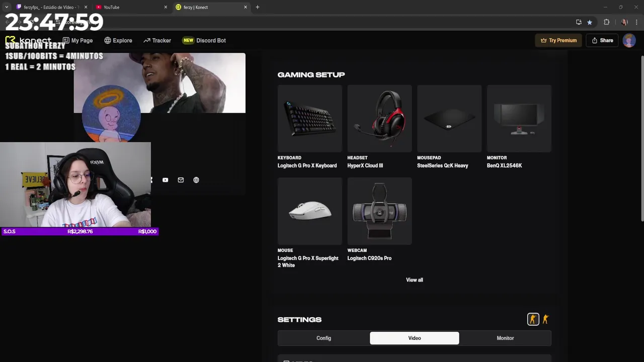Screen dimensions: 644x362
Task: Close the ferzy Konect tab
Action: 246,7
